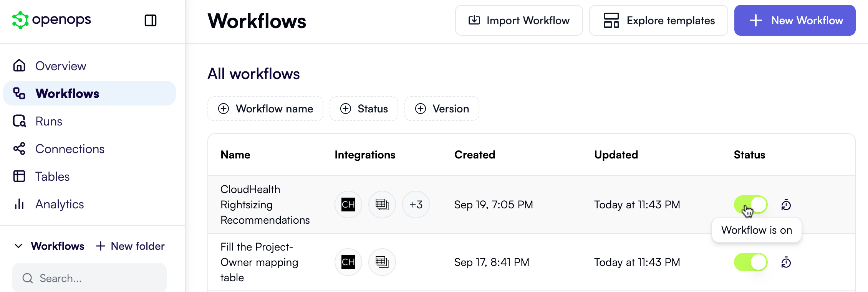Click CloudHealth integration icon in first row

pyautogui.click(x=348, y=205)
